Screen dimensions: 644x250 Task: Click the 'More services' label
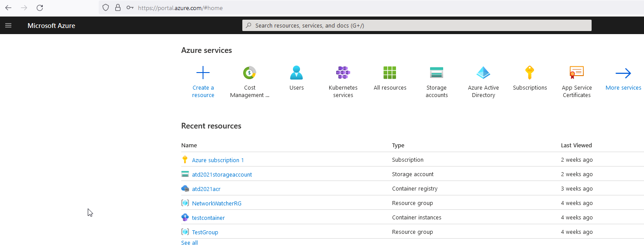click(x=623, y=88)
